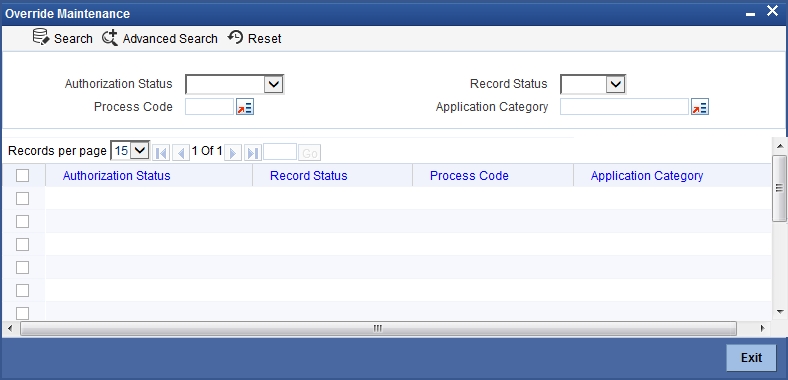
Task: Go to next page of records
Action: (x=233, y=153)
